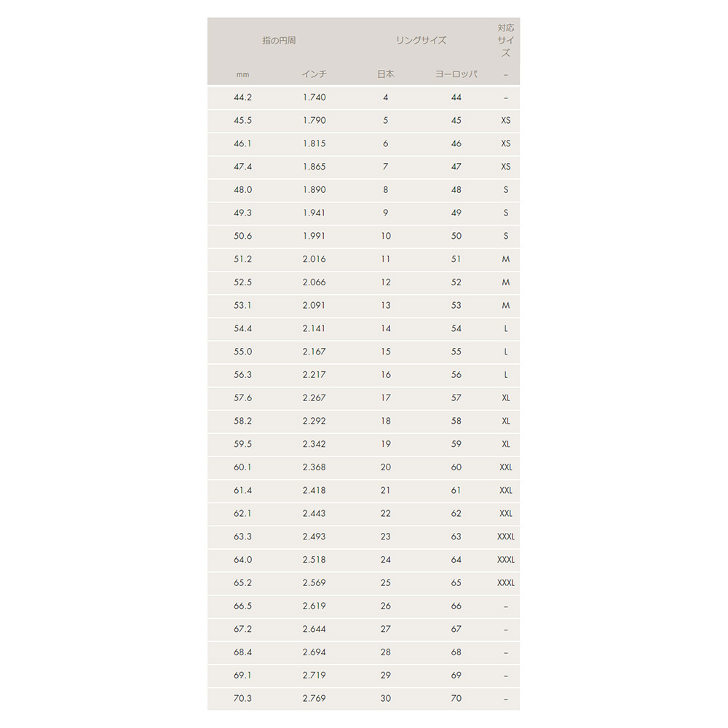Click the XXL label in the 60.1 row
This screenshot has height=728, width=728.
tap(506, 467)
